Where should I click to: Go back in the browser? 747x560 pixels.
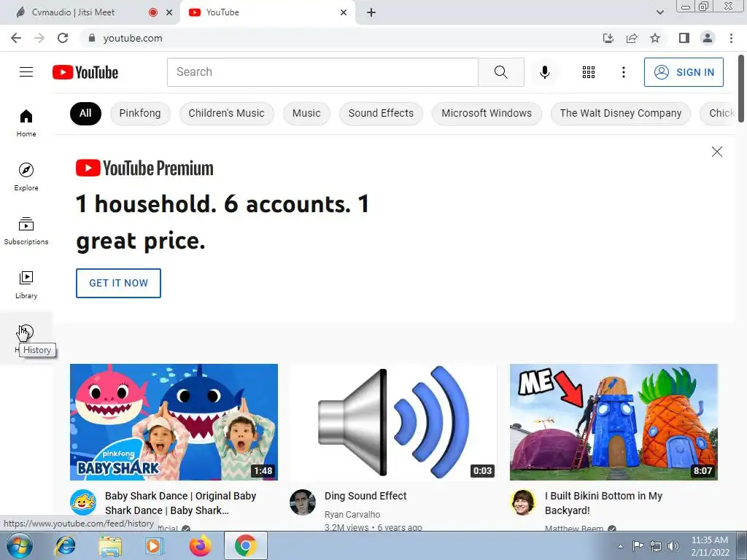tap(16, 38)
